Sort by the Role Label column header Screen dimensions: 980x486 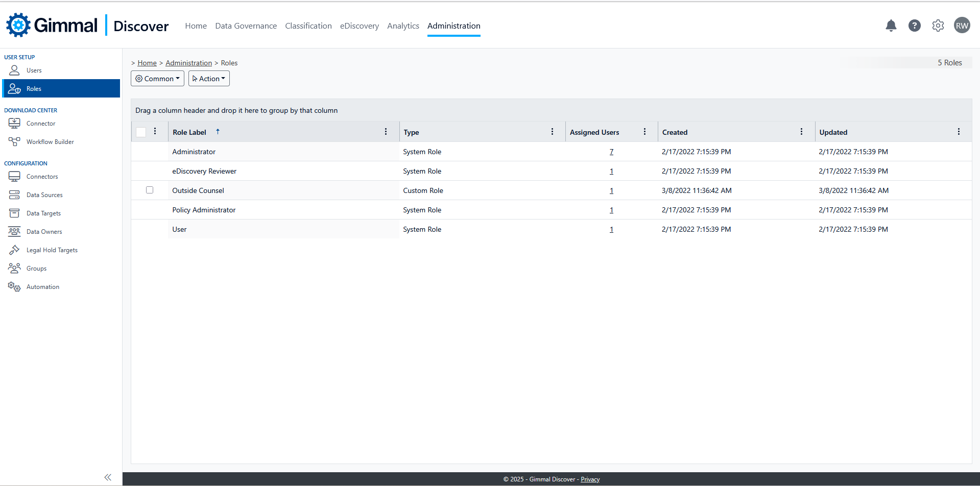click(189, 132)
